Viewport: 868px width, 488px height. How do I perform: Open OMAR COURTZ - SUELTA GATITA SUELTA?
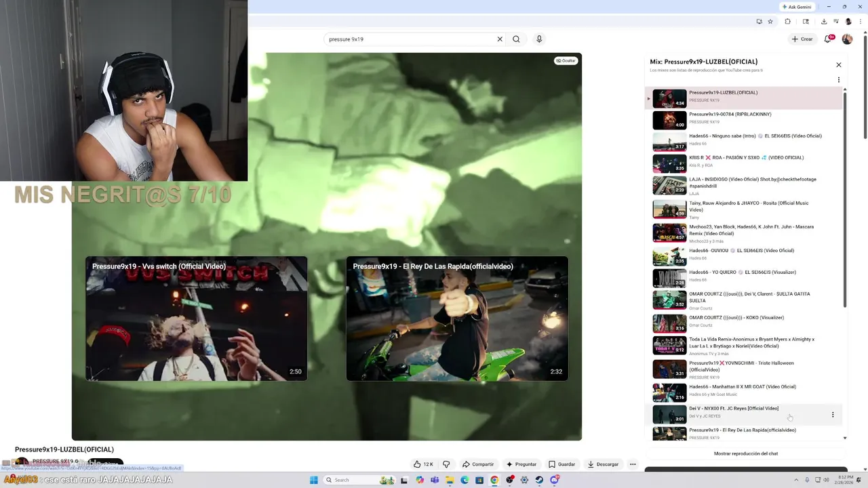743,300
